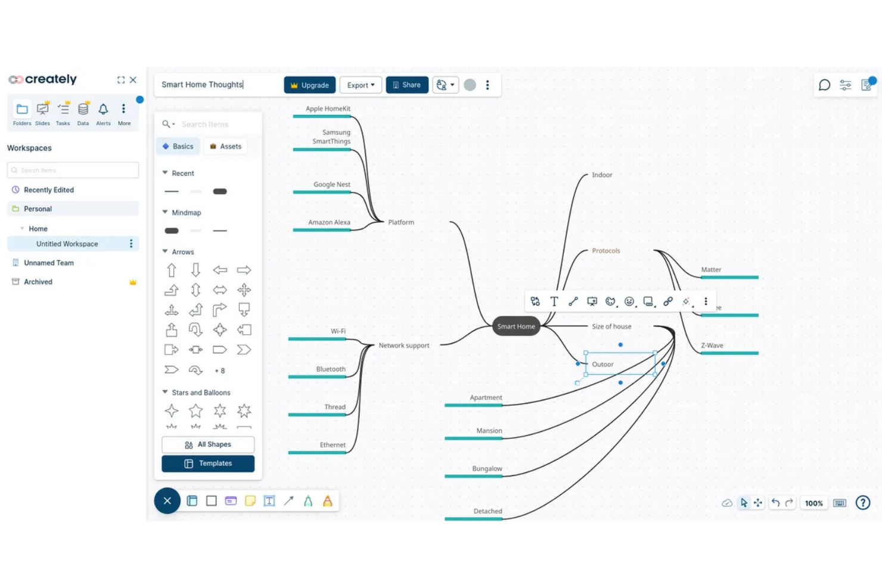Show 8 more arrow shapes
This screenshot has width=882, height=588.
220,371
